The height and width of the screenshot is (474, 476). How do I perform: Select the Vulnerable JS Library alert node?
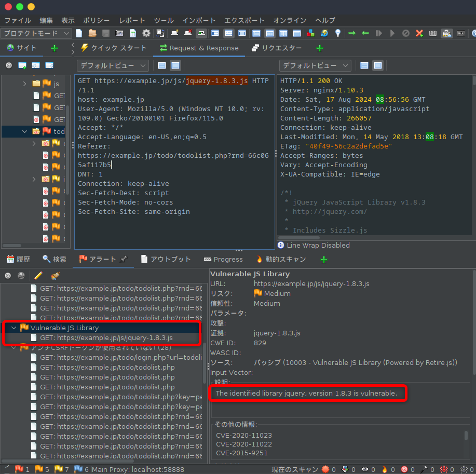64,328
